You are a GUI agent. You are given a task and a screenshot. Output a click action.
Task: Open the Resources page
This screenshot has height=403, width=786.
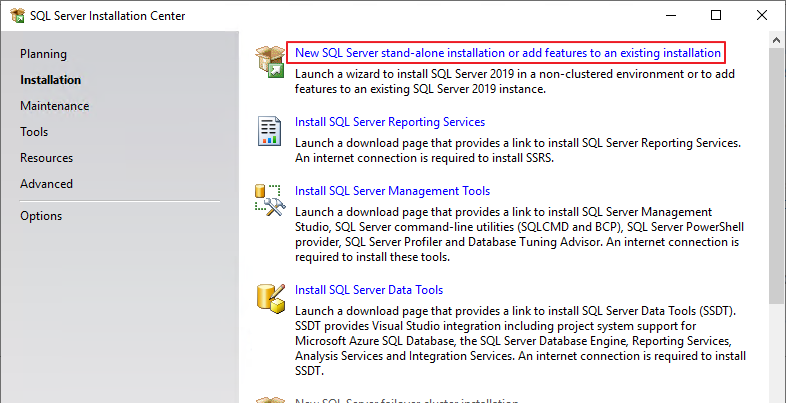tap(47, 158)
